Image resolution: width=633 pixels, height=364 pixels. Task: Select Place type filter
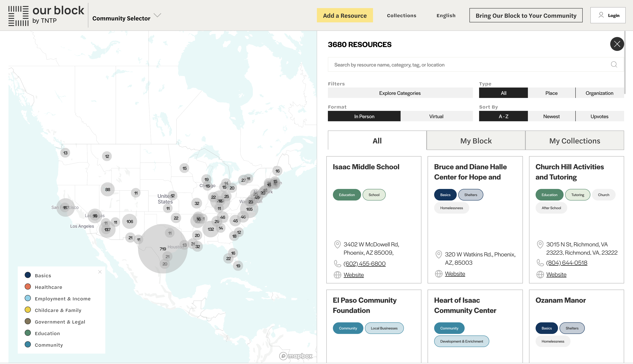tap(551, 93)
